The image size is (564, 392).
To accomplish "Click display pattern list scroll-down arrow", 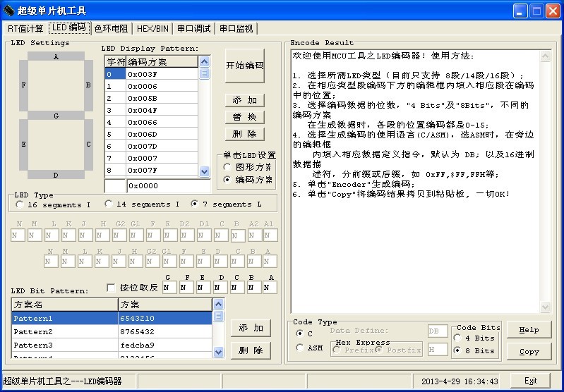I will coord(204,171).
